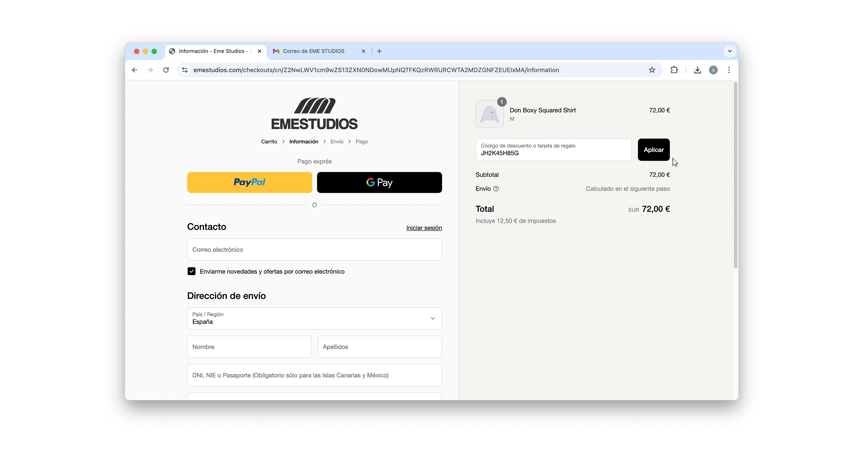868x449 pixels.
Task: Expand the tab search dropdown arrow
Action: pos(730,51)
